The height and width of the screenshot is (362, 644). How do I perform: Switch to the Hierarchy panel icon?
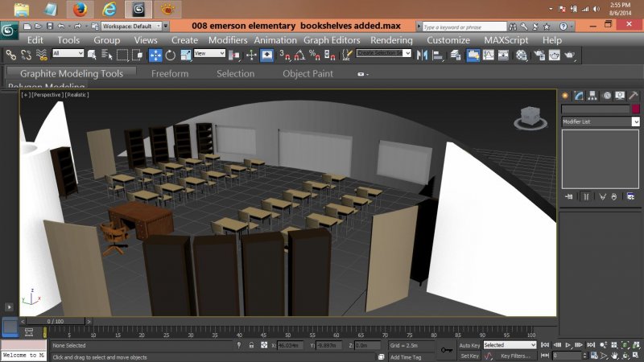592,96
